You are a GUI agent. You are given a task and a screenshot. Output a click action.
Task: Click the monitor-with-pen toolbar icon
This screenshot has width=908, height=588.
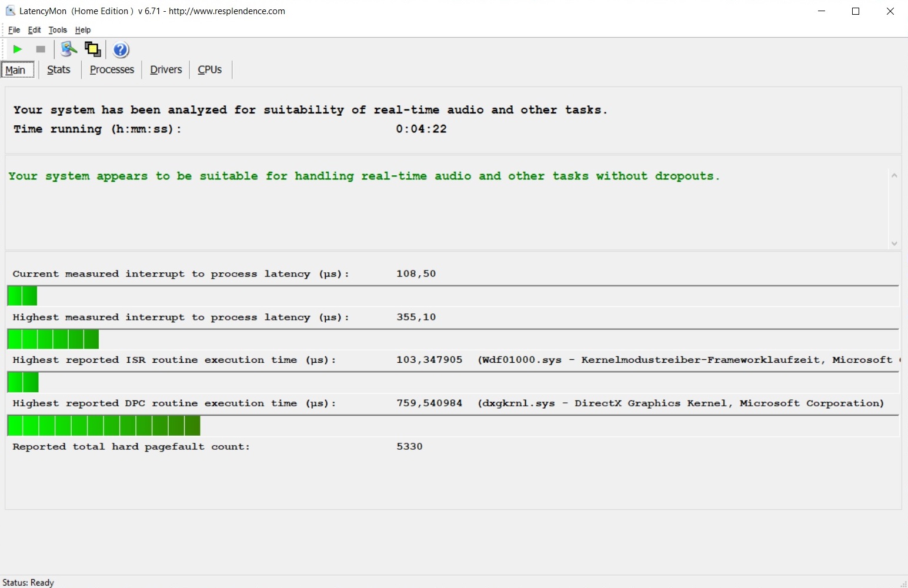pyautogui.click(x=69, y=49)
